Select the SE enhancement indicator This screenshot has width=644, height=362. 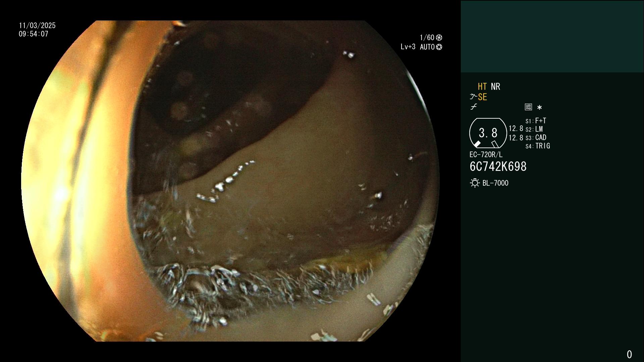(x=482, y=97)
